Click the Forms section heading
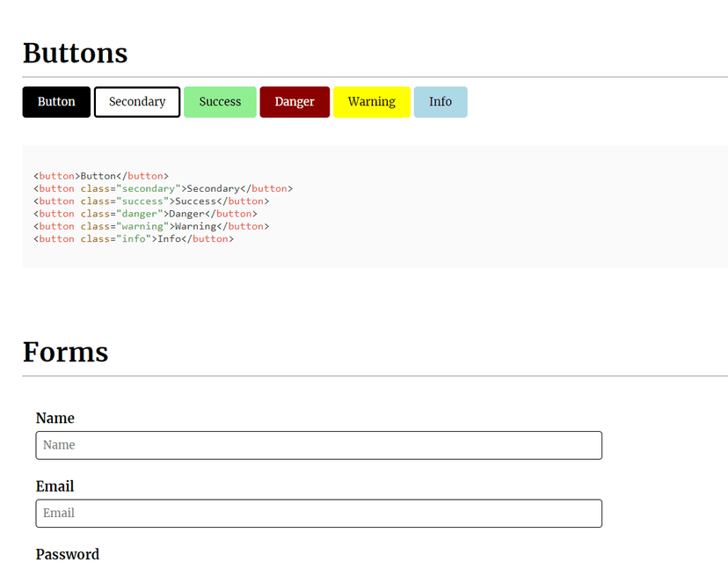Screen dimensions: 728x562 pyautogui.click(x=65, y=352)
